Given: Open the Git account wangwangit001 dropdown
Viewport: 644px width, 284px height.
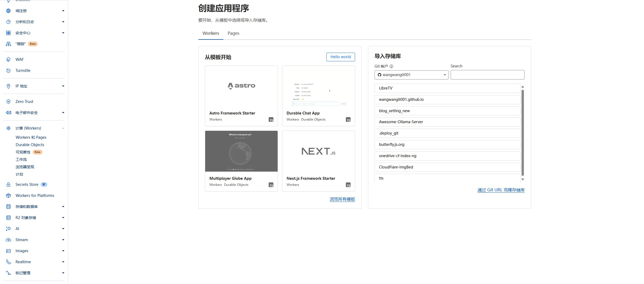Looking at the screenshot, I should coord(411,75).
